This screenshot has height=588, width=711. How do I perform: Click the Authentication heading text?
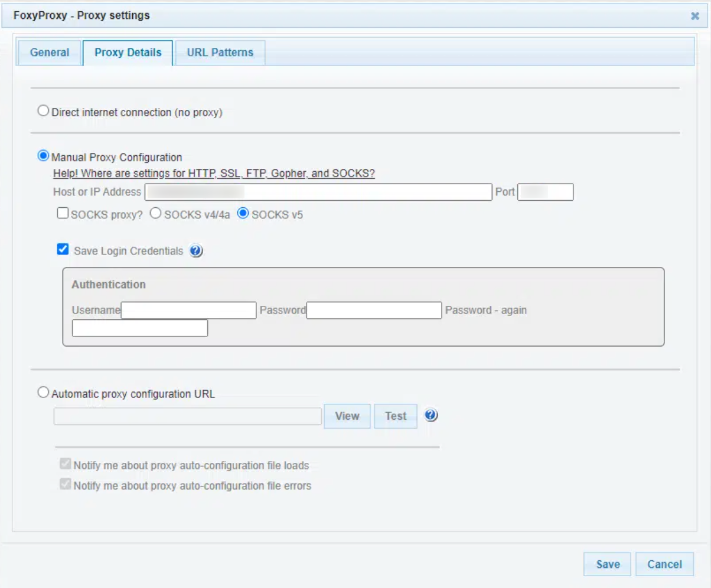[x=109, y=285]
